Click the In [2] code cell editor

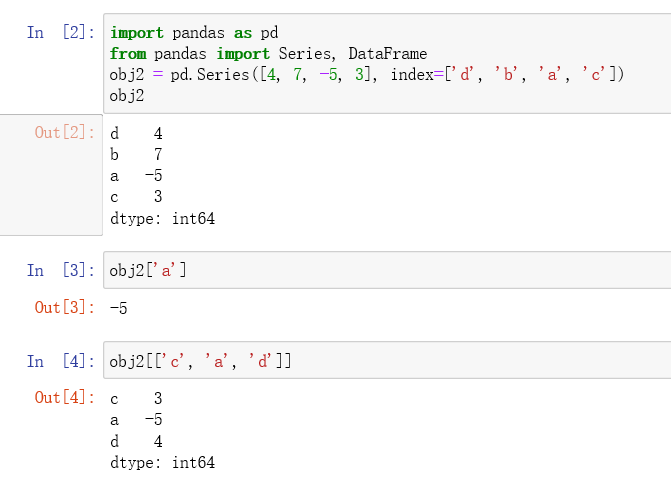pyautogui.click(x=387, y=63)
